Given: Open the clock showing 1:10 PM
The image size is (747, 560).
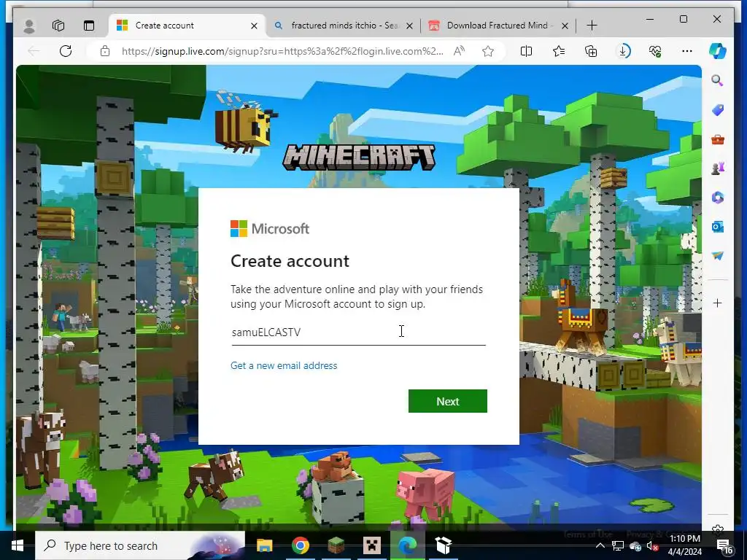Looking at the screenshot, I should [684, 545].
